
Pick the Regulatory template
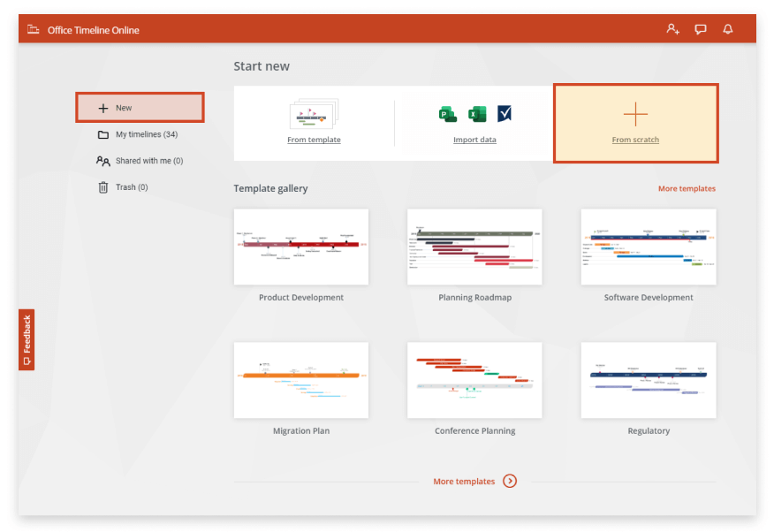648,380
